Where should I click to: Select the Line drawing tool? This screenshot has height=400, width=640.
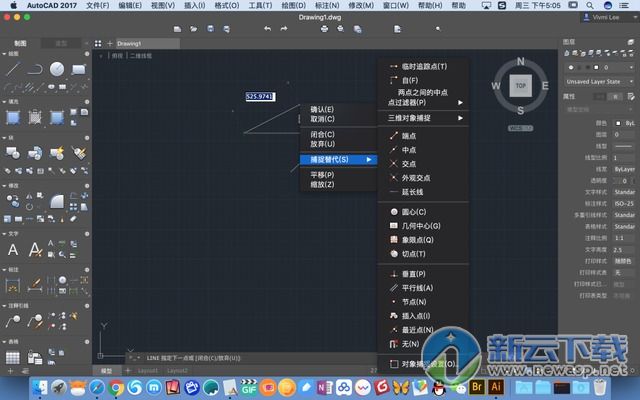13,69
